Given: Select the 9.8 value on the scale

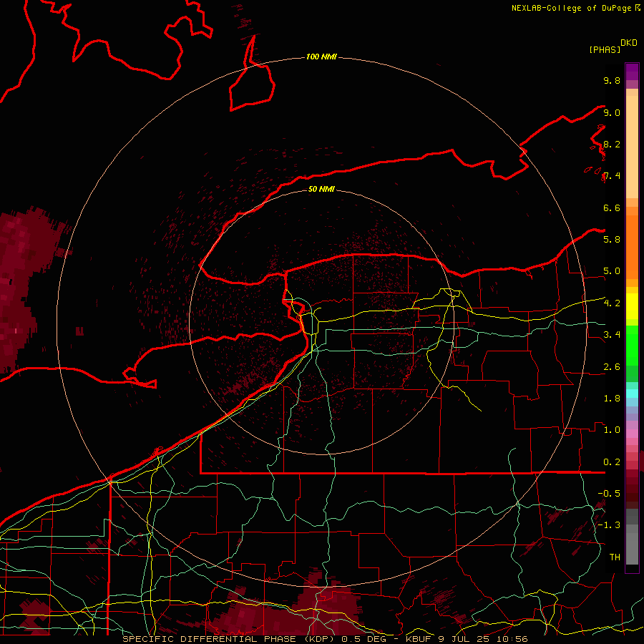Looking at the screenshot, I should pos(612,80).
